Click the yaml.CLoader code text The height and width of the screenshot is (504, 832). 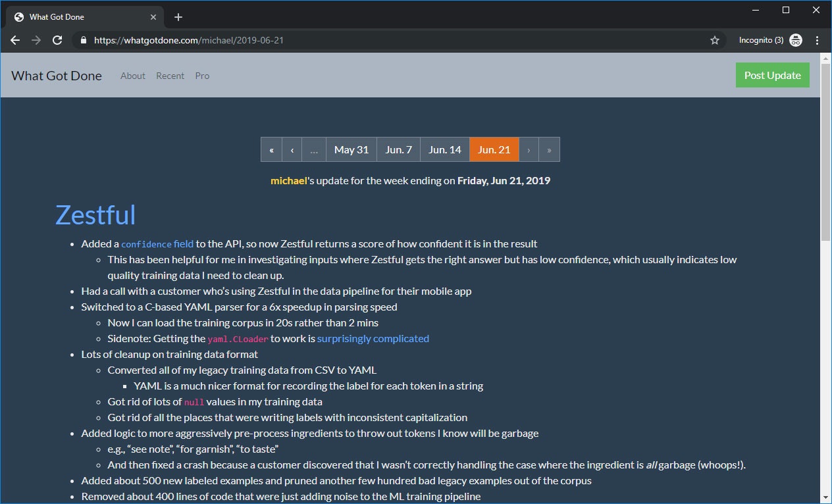tap(238, 339)
